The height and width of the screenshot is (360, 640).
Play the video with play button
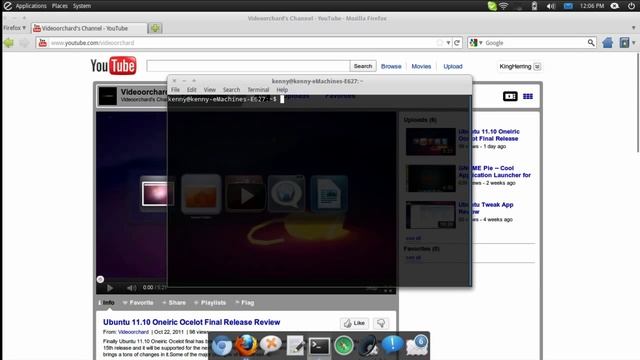[109, 288]
